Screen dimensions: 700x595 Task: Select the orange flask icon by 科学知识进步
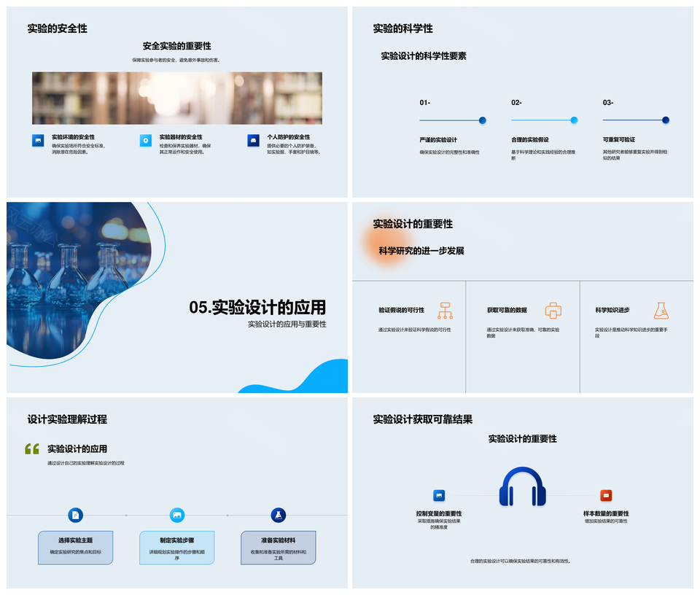tap(661, 311)
